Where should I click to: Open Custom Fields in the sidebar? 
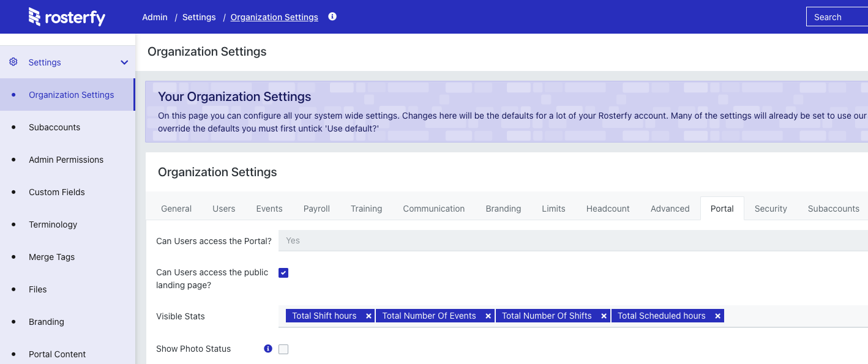pyautogui.click(x=57, y=192)
